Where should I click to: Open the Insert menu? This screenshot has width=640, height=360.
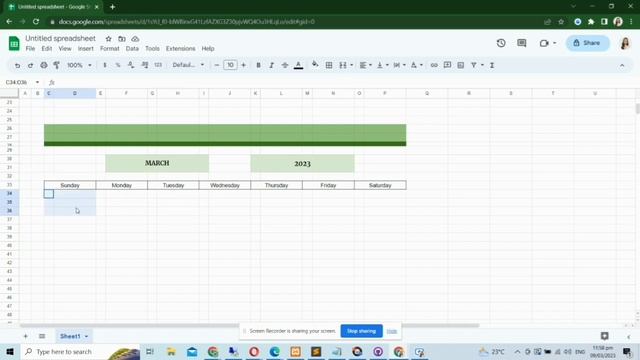[86, 49]
